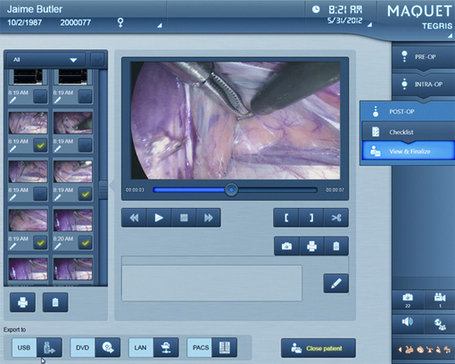The height and width of the screenshot is (364, 455).
Task: Uncheck the second-row left thumbnail's checkbox
Action: pos(40,145)
